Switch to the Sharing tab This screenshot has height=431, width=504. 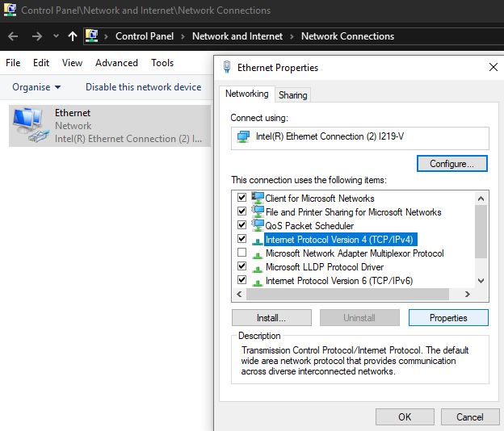point(292,95)
